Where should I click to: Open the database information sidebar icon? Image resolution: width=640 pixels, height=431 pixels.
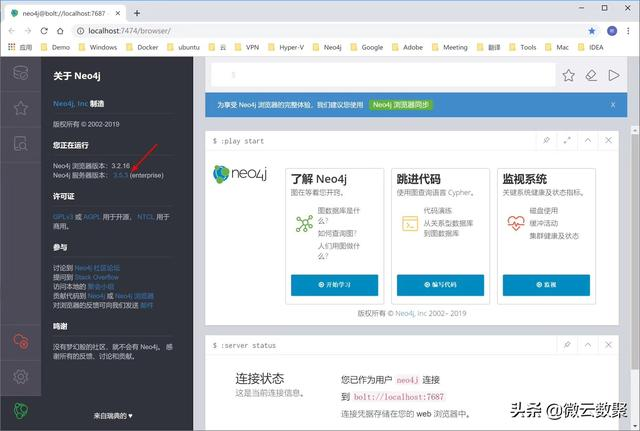(x=20, y=73)
